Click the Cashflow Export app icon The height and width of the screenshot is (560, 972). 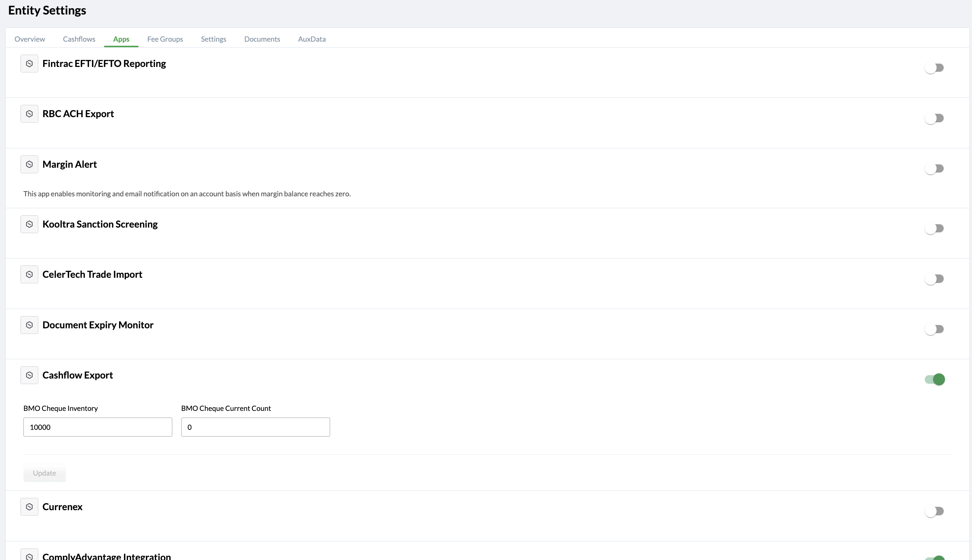(x=29, y=376)
